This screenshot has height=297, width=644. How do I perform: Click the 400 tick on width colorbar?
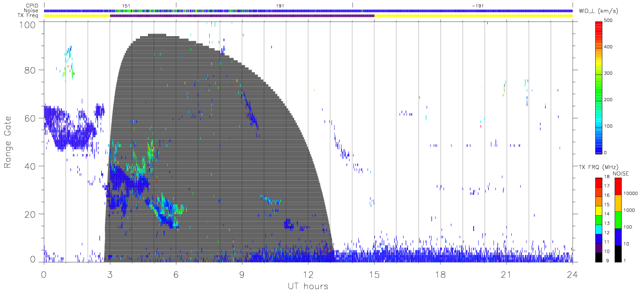point(608,47)
